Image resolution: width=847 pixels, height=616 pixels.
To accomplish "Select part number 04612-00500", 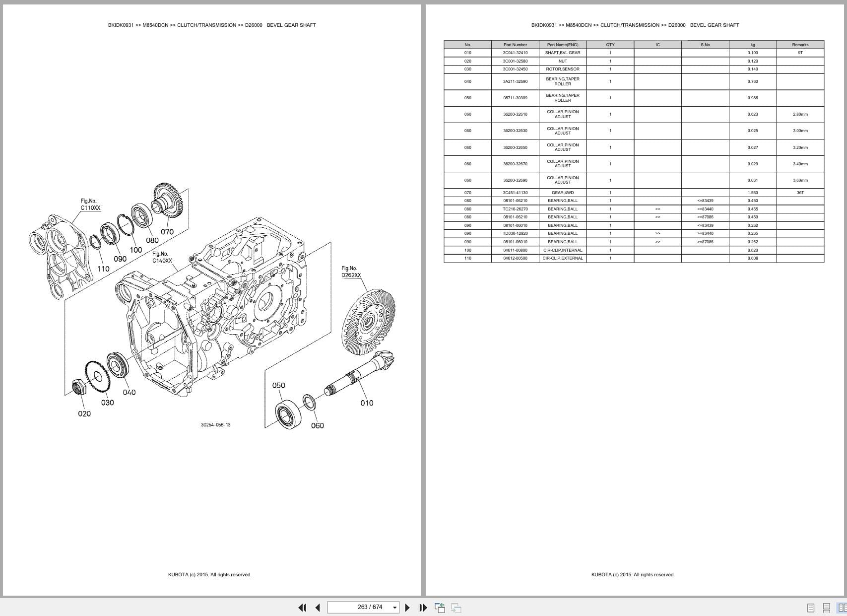I will pos(515,258).
